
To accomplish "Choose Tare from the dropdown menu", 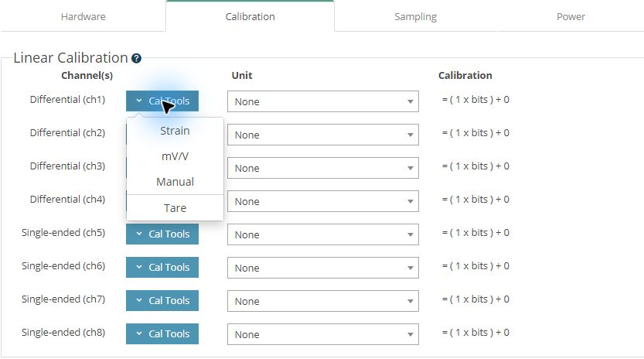I will click(175, 208).
